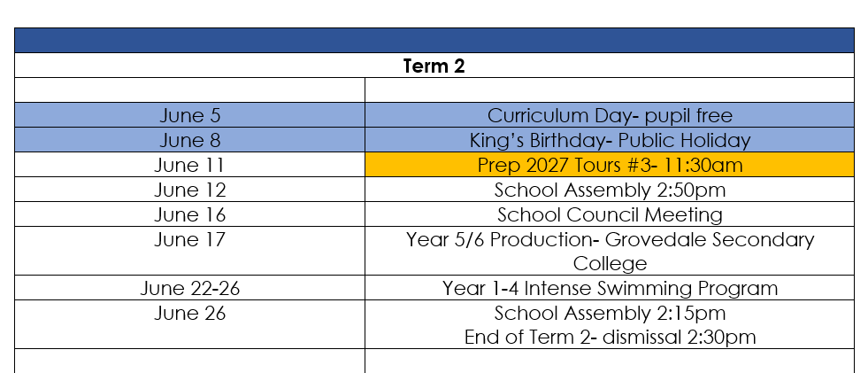The height and width of the screenshot is (373, 868).
Task: Click School Council Meeting entry
Action: (x=610, y=214)
